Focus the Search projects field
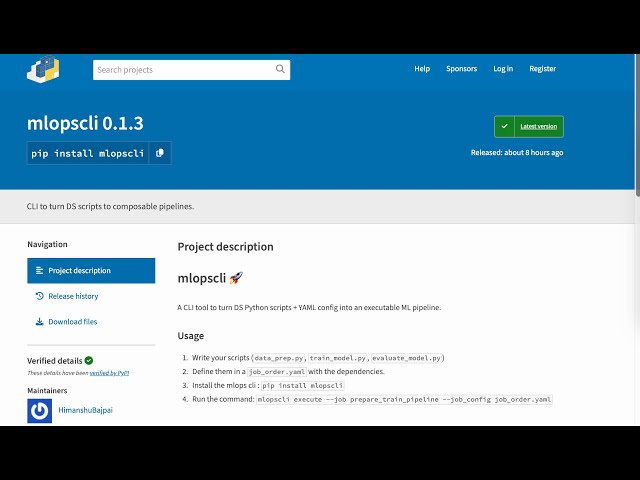 [x=191, y=70]
